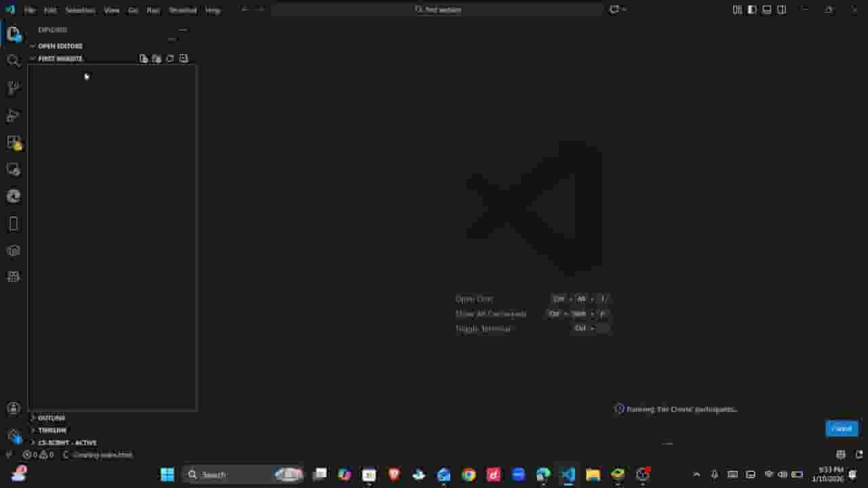
Task: Open the Manage gear in the activity bar
Action: pyautogui.click(x=14, y=435)
